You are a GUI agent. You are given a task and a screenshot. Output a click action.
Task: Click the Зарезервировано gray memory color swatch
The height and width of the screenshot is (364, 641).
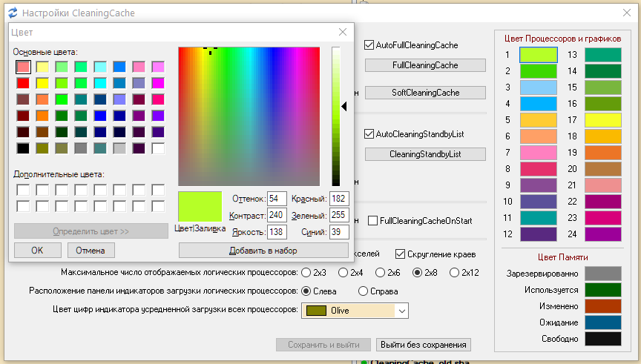click(x=603, y=274)
